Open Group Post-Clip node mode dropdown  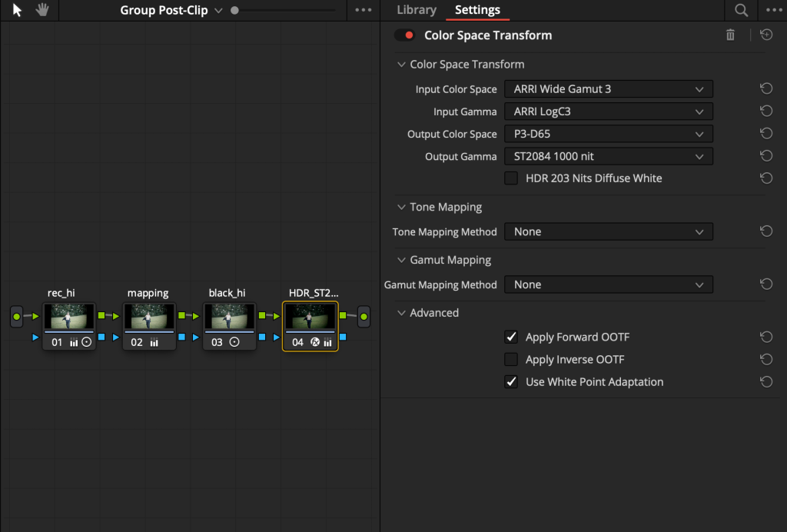click(171, 10)
